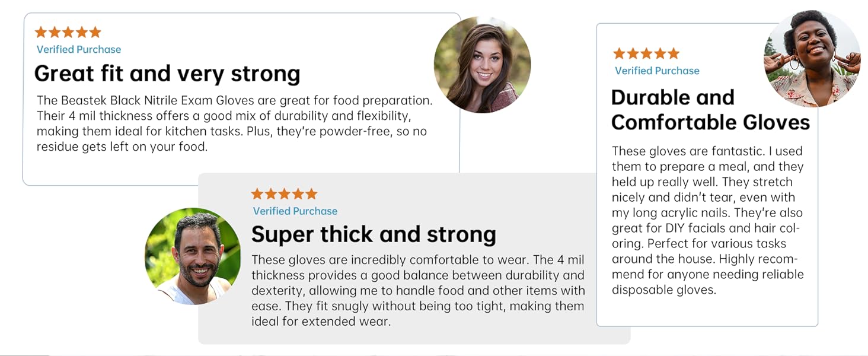
Task: Click 'Verified Purchase' above 'Super thick and strong'
Action: [295, 211]
